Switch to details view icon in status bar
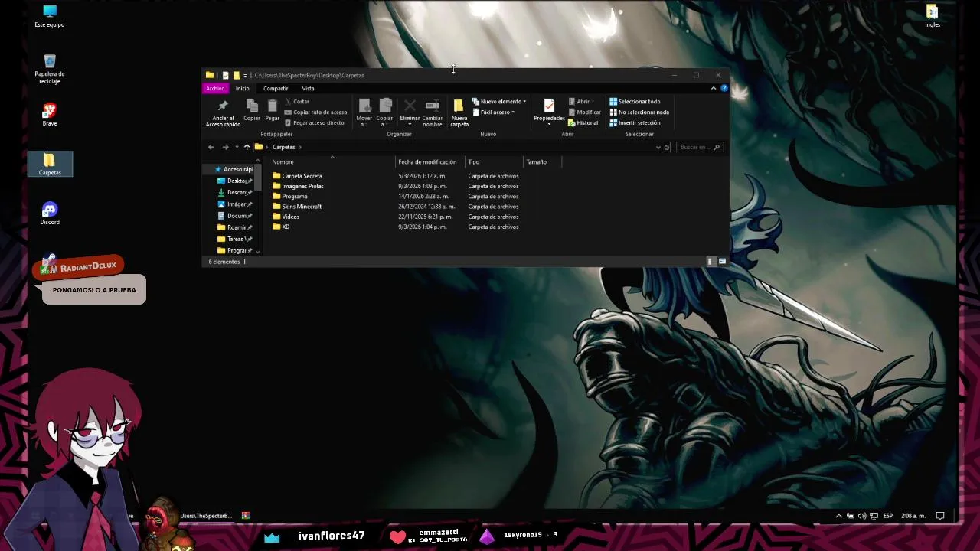 pos(710,262)
